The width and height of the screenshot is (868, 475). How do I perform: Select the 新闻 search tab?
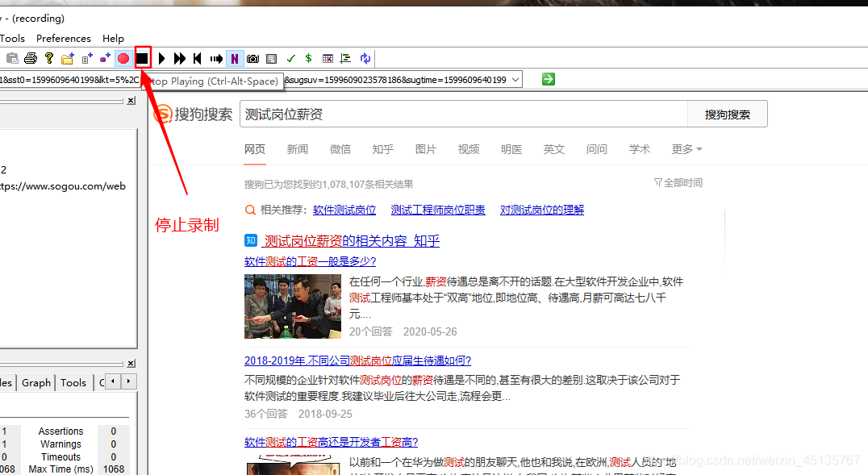[298, 149]
